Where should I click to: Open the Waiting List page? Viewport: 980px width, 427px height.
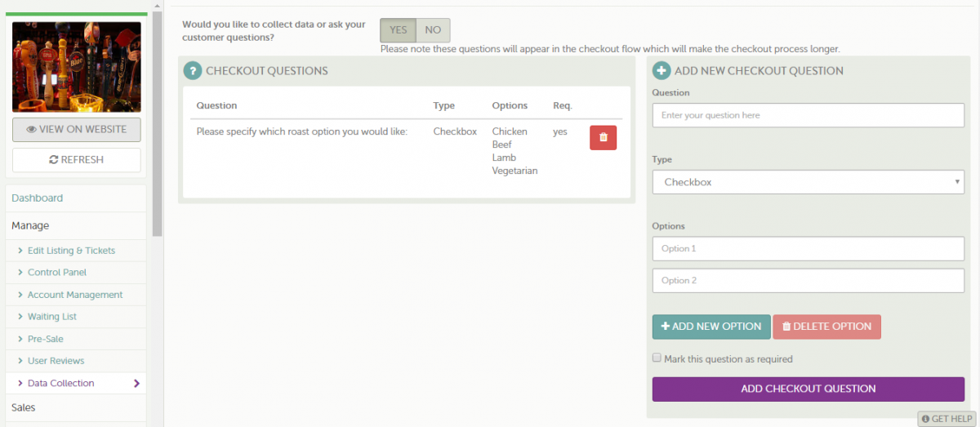coord(52,317)
